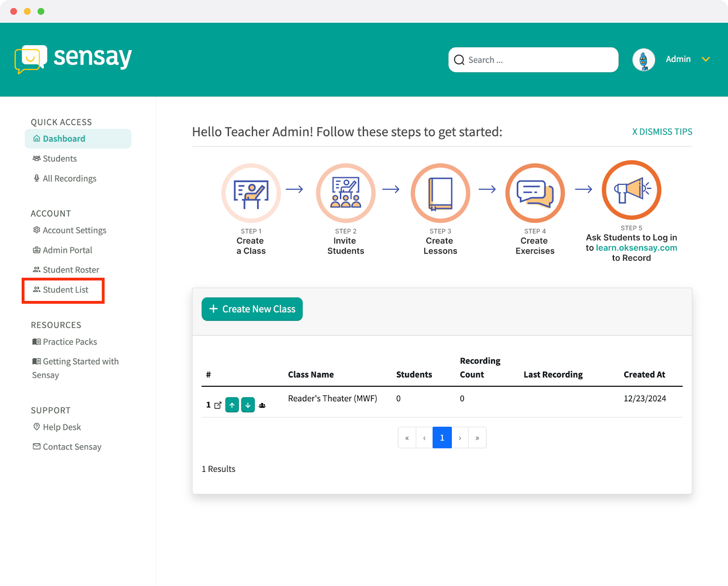The image size is (728, 586).
Task: Go to Account Settings
Action: [x=70, y=230]
